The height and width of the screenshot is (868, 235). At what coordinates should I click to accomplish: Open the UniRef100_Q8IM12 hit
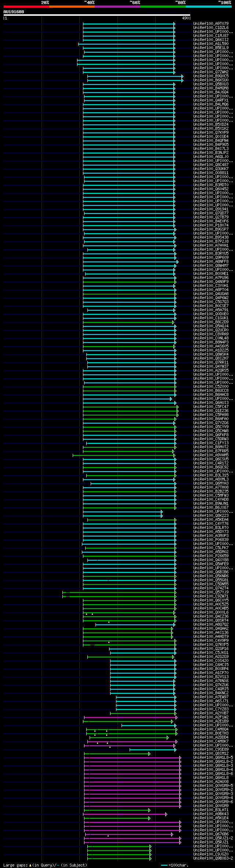click(x=211, y=753)
